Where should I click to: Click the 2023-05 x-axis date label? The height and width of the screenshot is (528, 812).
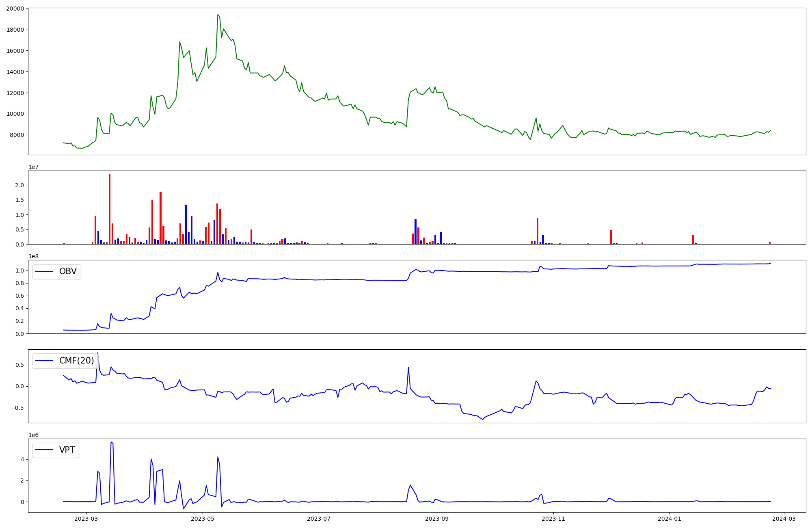(203, 519)
